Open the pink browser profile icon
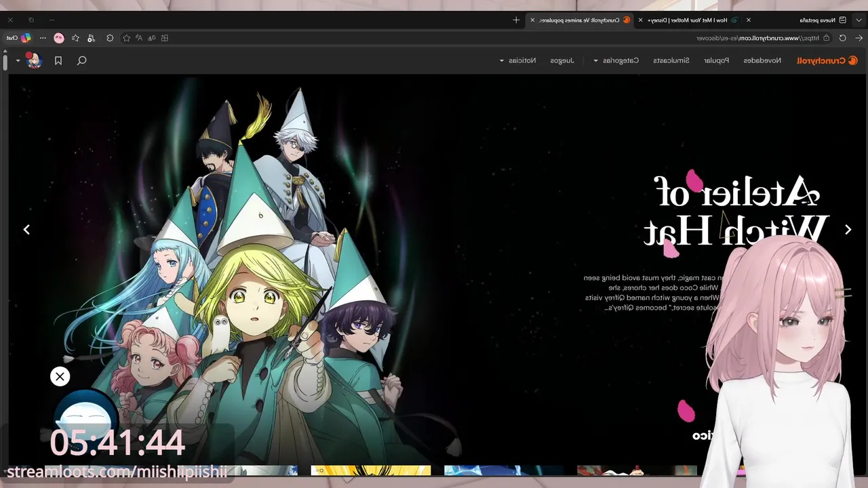868x488 pixels. coord(59,38)
